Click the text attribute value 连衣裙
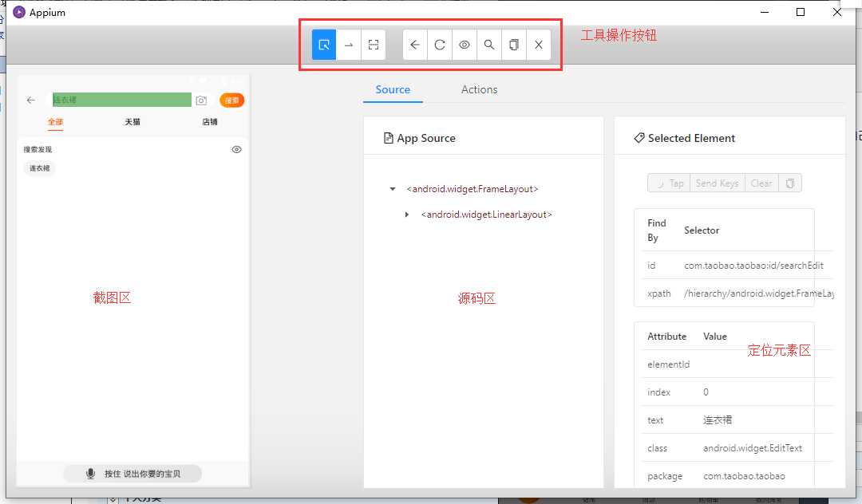This screenshot has width=862, height=504. click(718, 420)
